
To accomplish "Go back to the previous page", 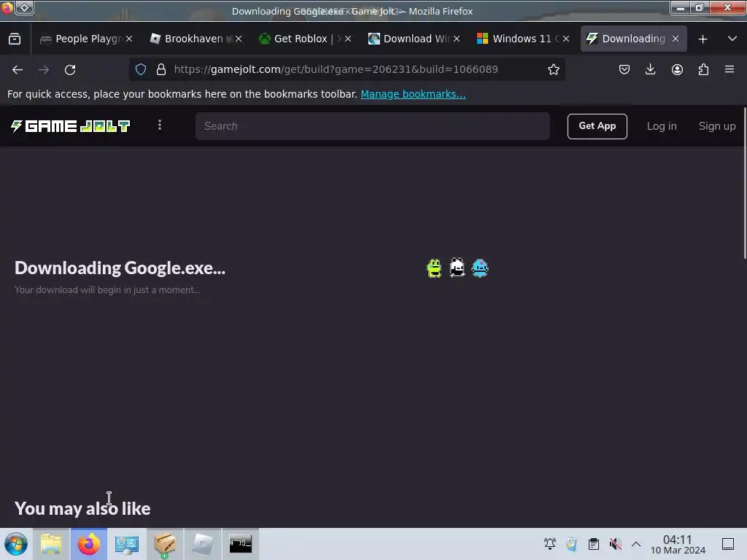I will coord(18,69).
